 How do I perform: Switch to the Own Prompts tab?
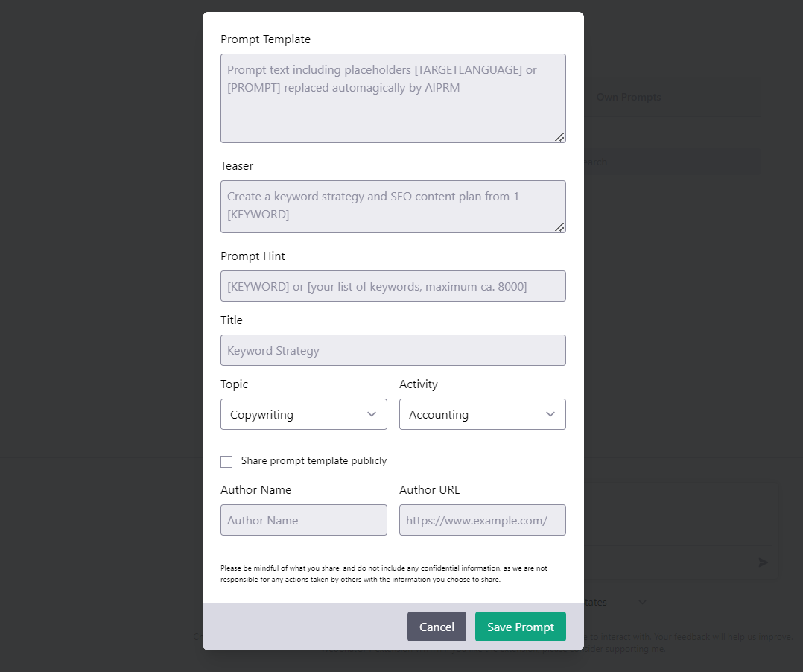tap(629, 98)
